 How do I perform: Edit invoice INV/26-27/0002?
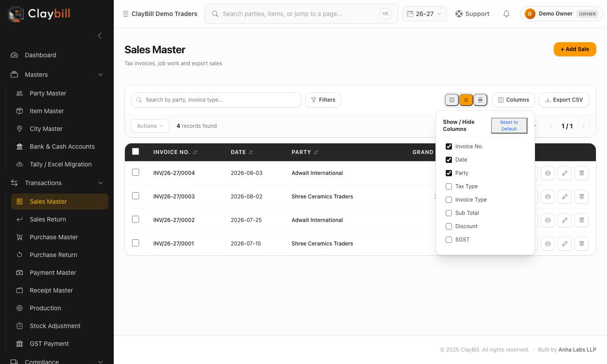pos(565,220)
